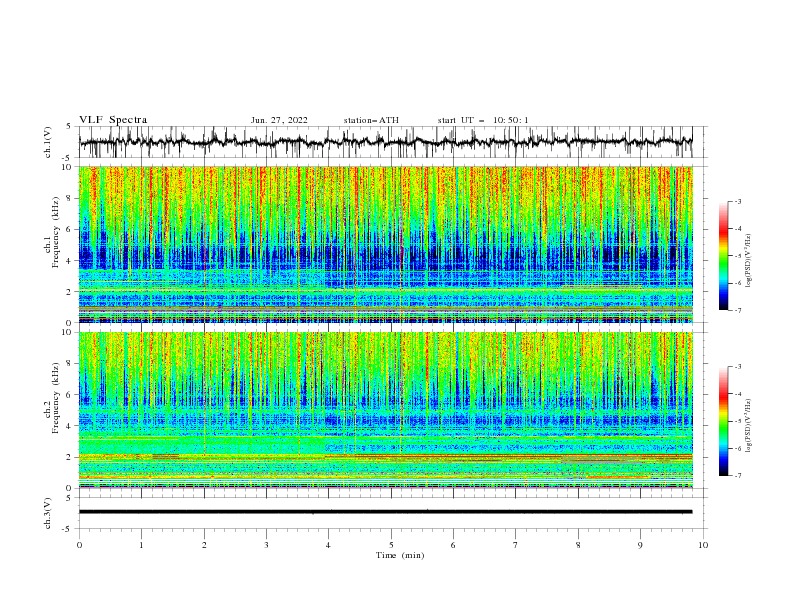The width and height of the screenshot is (792, 612).
Task: Click the ch.1 frequency axis "8" tick label
Action: (70, 198)
